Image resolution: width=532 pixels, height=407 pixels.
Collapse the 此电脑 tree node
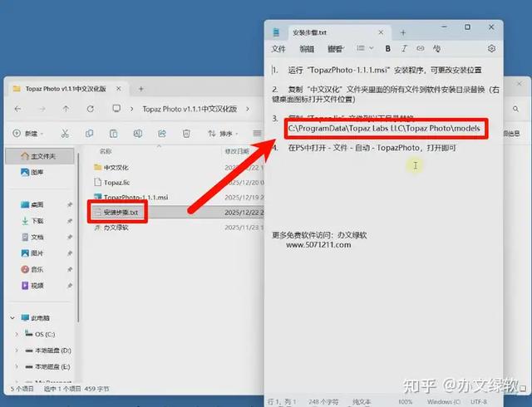pyautogui.click(x=12, y=318)
